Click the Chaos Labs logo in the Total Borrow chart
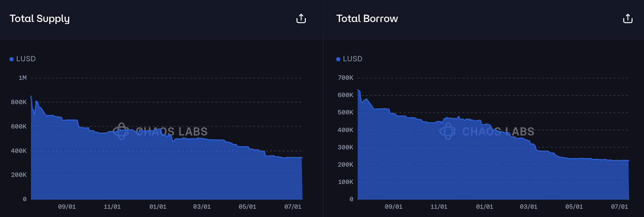The width and height of the screenshot is (644, 217). 448,131
